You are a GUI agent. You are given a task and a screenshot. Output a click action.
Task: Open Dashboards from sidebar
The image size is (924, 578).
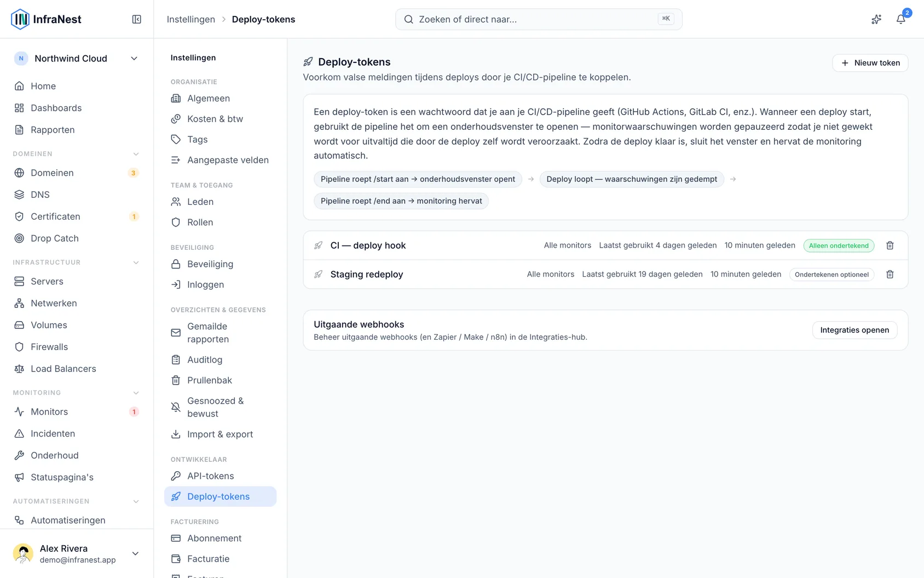pos(77,108)
